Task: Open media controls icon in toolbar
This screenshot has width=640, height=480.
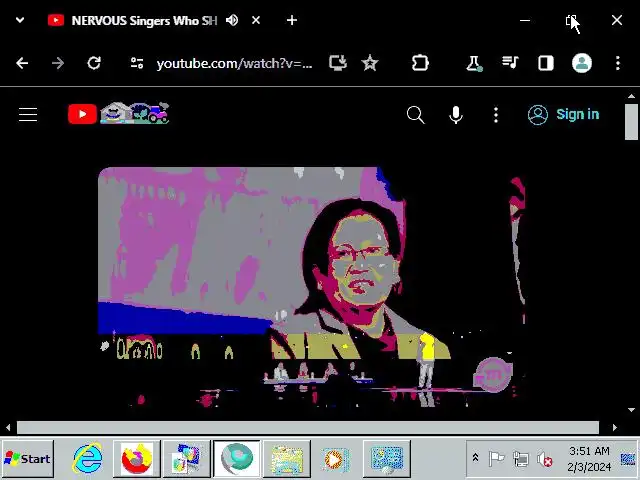Action: tap(510, 63)
